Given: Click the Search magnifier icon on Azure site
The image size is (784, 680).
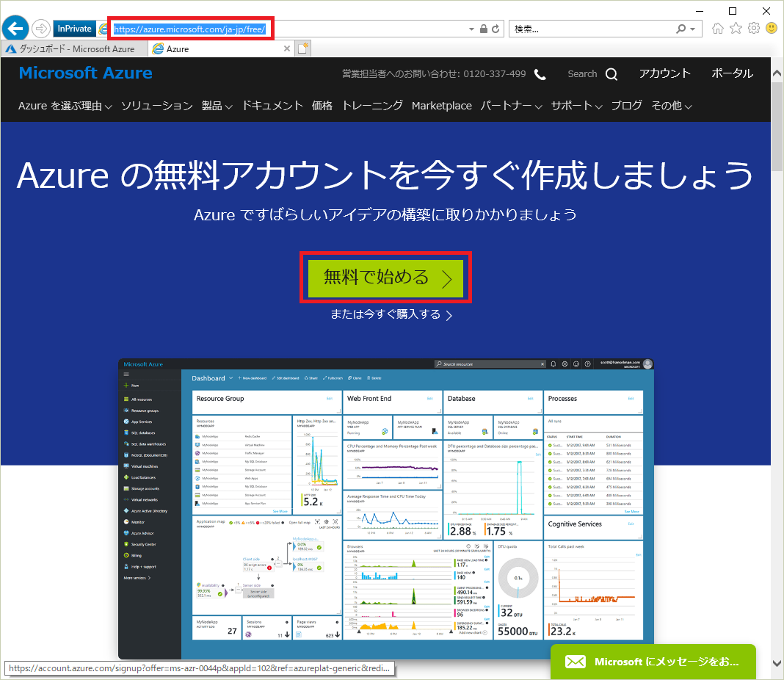Looking at the screenshot, I should (611, 74).
